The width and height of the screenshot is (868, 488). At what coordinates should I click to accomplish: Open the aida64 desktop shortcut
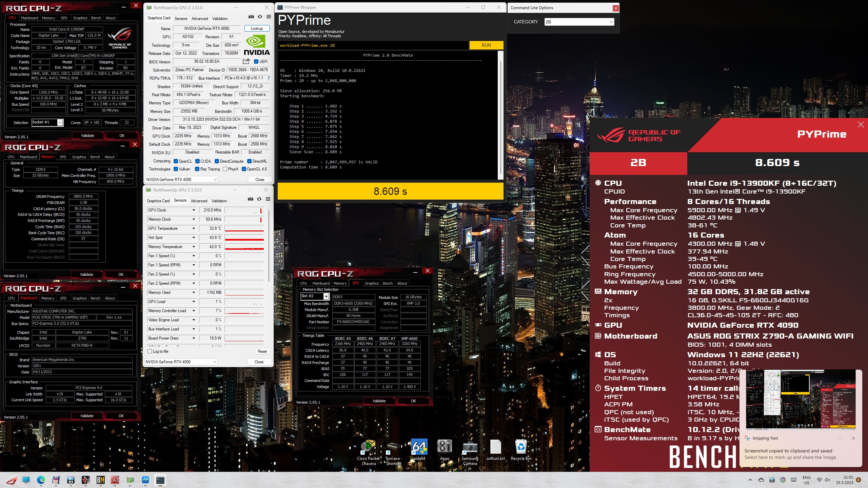tap(419, 450)
